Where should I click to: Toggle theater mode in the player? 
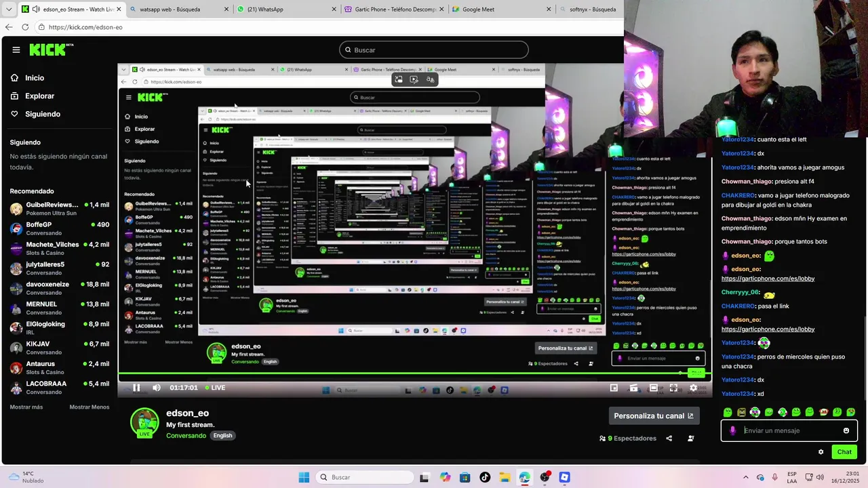pyautogui.click(x=653, y=388)
